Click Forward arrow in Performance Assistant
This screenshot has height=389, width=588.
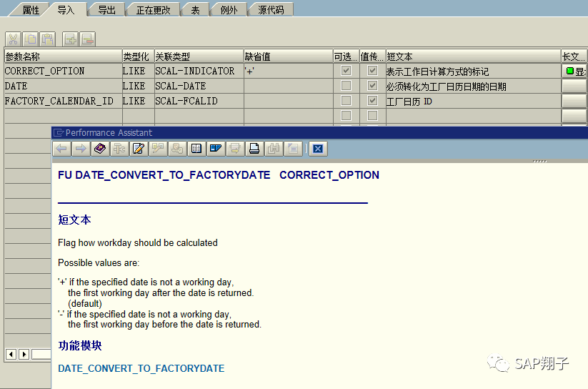tap(81, 149)
